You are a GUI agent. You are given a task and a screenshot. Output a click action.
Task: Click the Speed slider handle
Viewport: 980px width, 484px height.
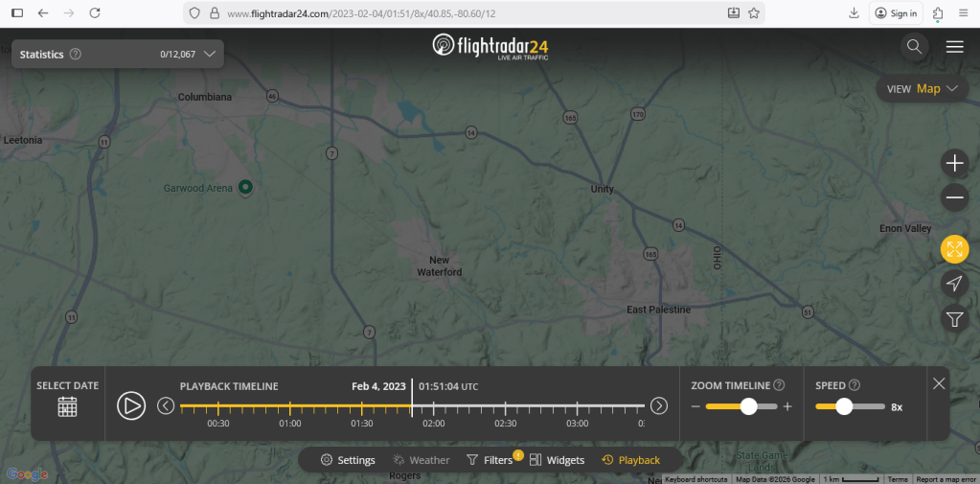pyautogui.click(x=844, y=406)
